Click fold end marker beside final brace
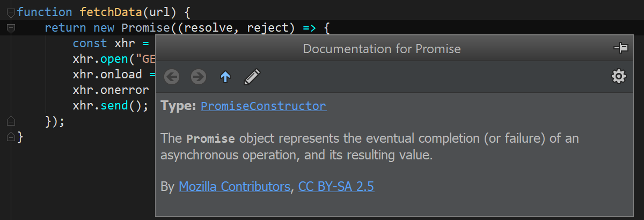 click(10, 137)
